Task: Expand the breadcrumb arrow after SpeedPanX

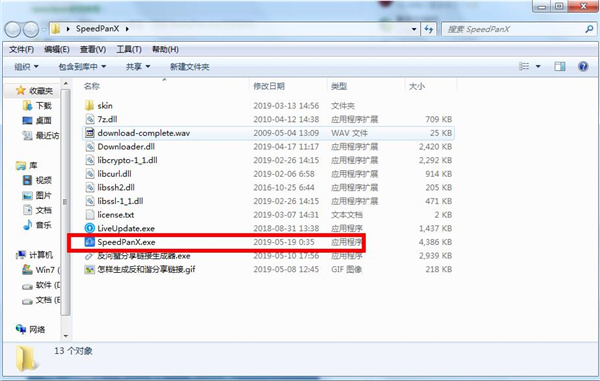Action: coord(127,29)
